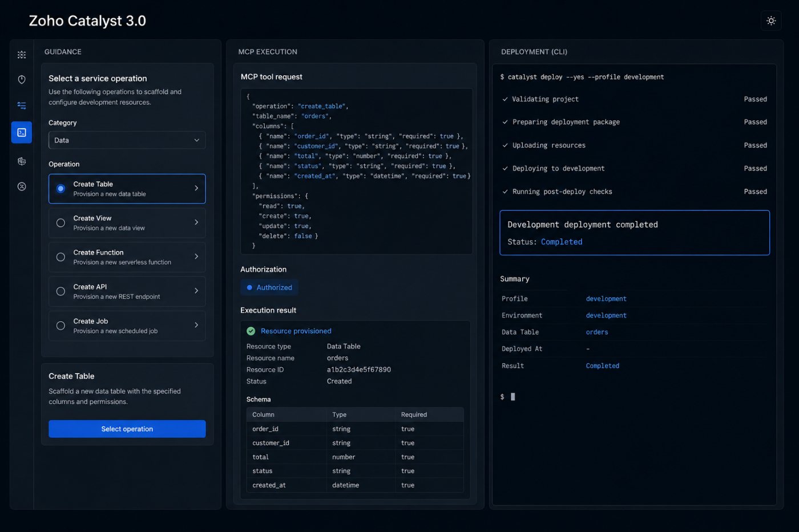Click the checkmark next to Uploading resources
Screen dimensions: 799x532
click(x=505, y=145)
